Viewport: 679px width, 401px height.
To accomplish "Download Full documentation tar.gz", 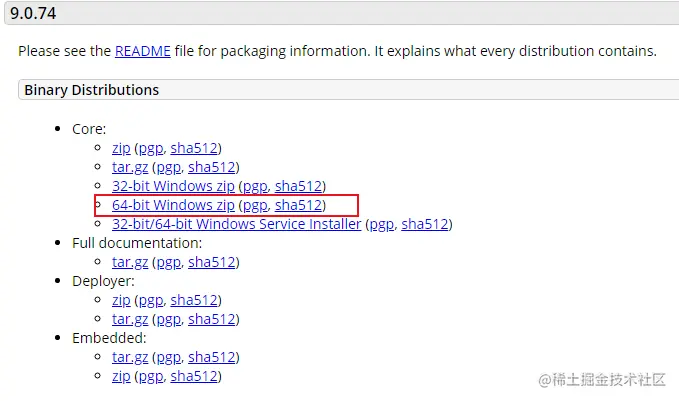I will click(x=130, y=262).
